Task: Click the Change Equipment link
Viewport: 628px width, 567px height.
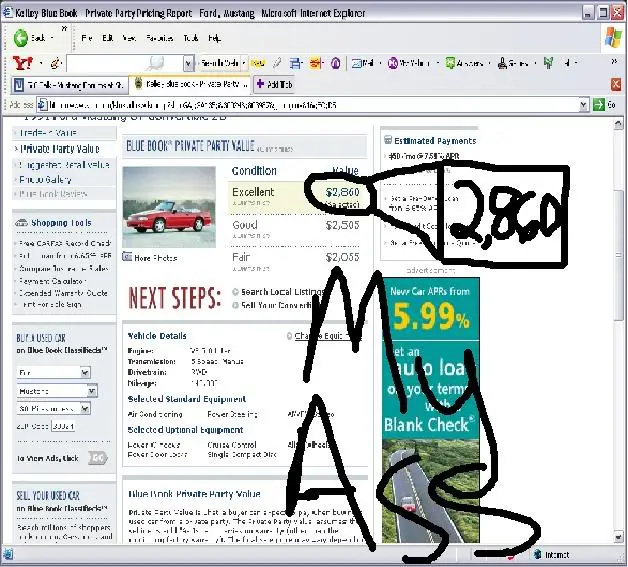Action: (x=322, y=336)
